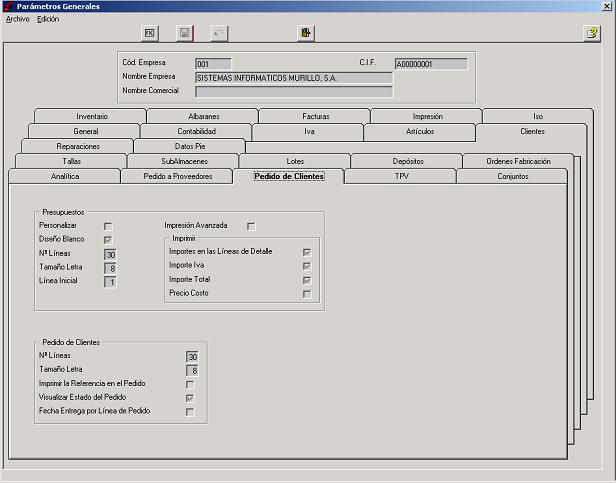This screenshot has height=483, width=616.
Task: Open the Clientes tab
Action: click(532, 131)
